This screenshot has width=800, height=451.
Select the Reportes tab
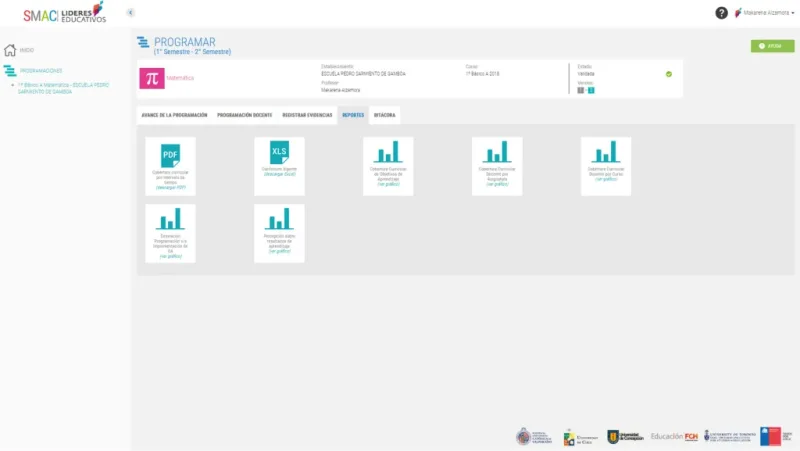(x=353, y=115)
